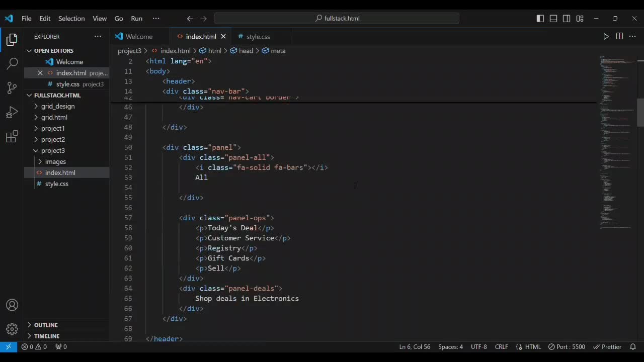644x362 pixels.
Task: Open Run and Debug view
Action: pos(12,112)
